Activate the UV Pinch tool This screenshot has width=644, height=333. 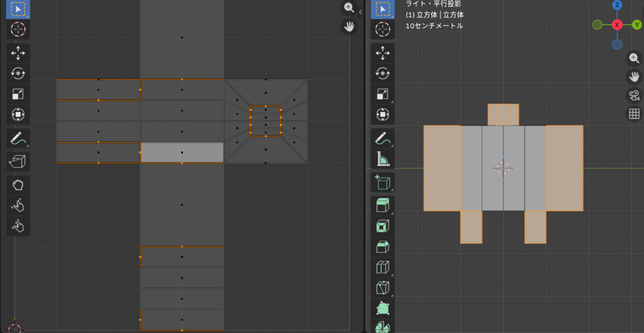pyautogui.click(x=18, y=226)
